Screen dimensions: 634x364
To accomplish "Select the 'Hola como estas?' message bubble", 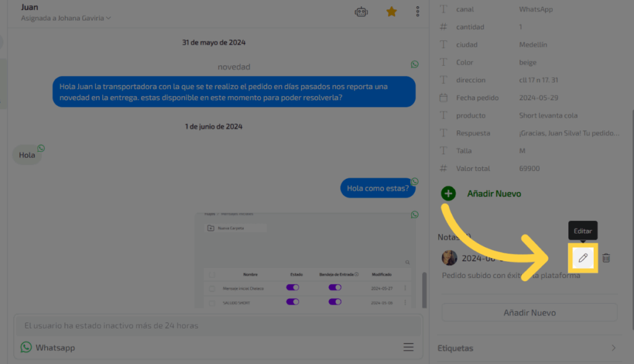I will click(378, 188).
